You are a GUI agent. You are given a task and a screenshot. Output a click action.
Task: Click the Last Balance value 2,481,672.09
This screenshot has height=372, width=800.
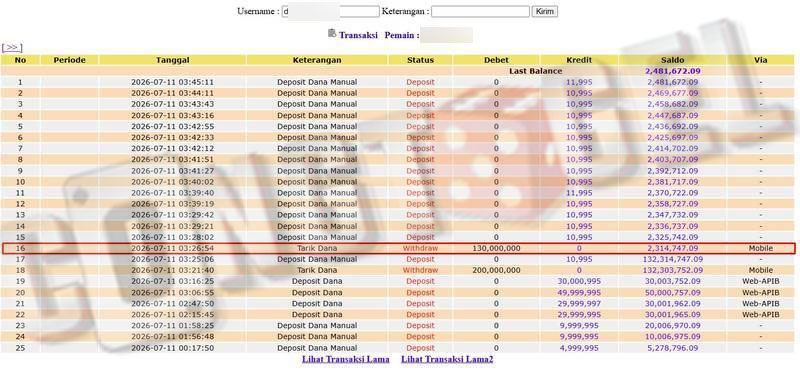point(672,71)
